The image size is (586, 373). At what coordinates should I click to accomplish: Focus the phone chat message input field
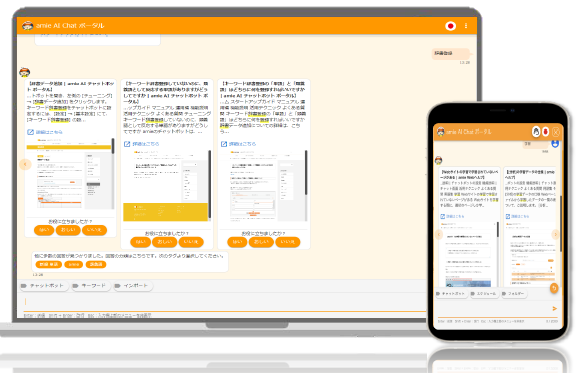(x=493, y=308)
